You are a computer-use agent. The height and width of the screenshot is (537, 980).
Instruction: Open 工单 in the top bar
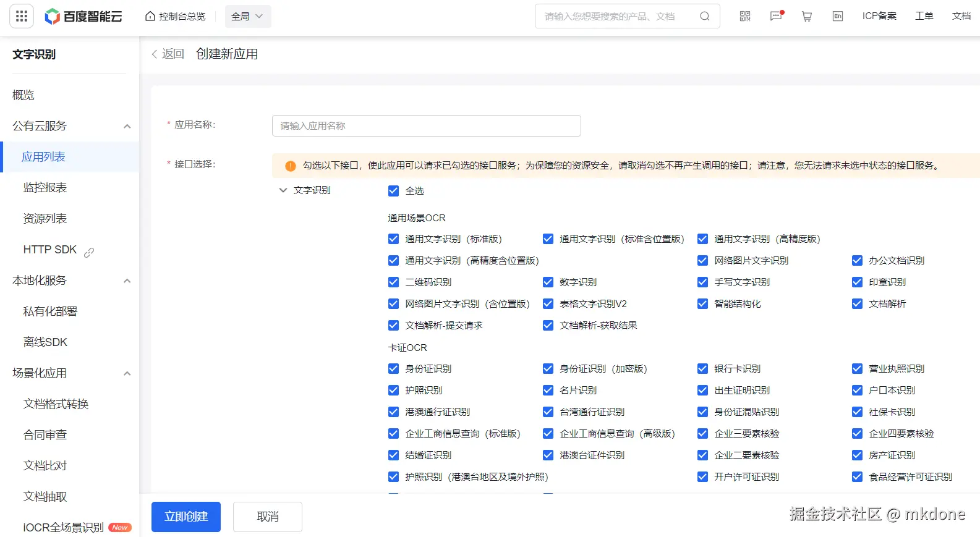point(924,16)
